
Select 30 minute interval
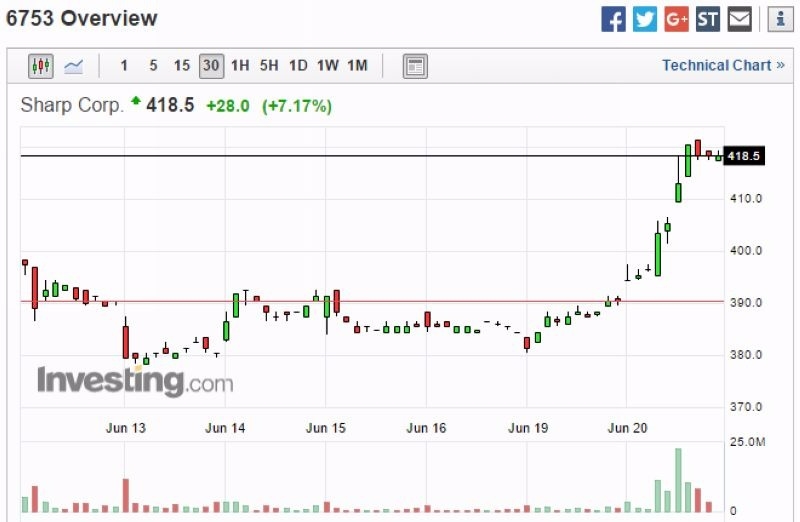tap(211, 66)
